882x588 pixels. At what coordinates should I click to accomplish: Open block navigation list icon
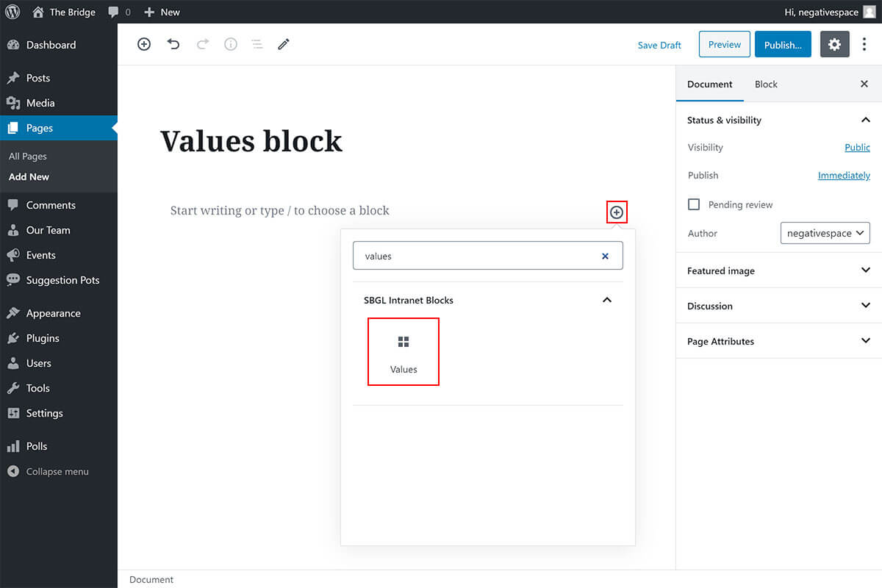click(x=257, y=44)
